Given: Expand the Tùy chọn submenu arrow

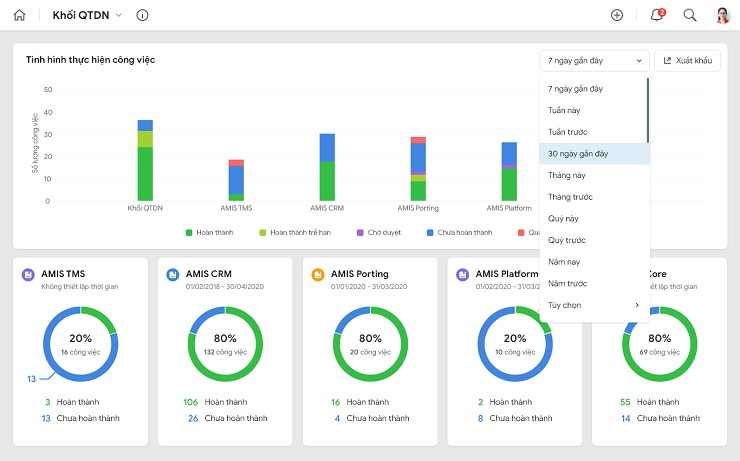Looking at the screenshot, I should click(x=637, y=305).
